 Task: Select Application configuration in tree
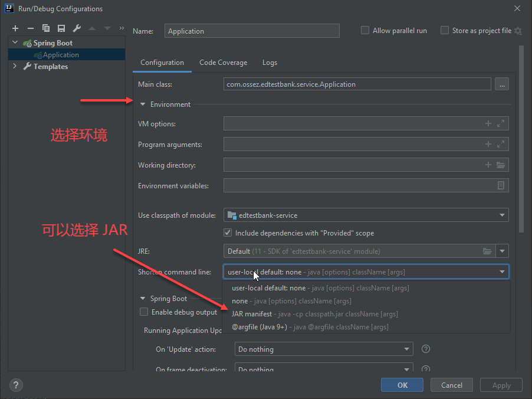click(67, 55)
